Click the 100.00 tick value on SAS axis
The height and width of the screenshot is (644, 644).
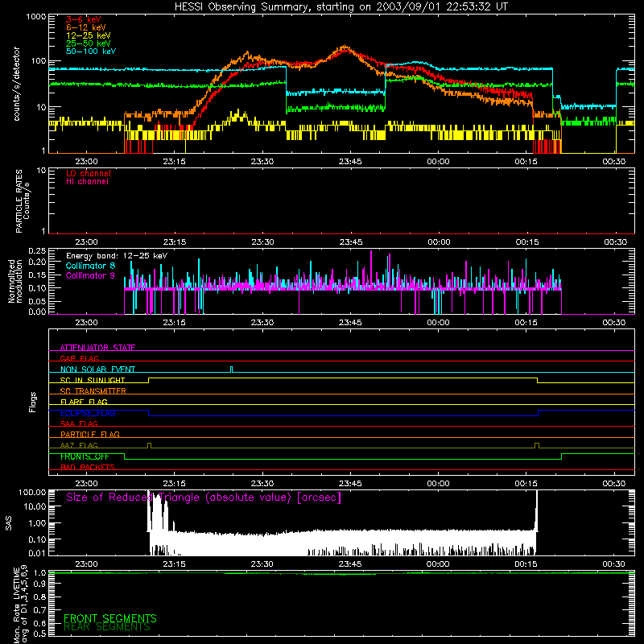coord(32,493)
